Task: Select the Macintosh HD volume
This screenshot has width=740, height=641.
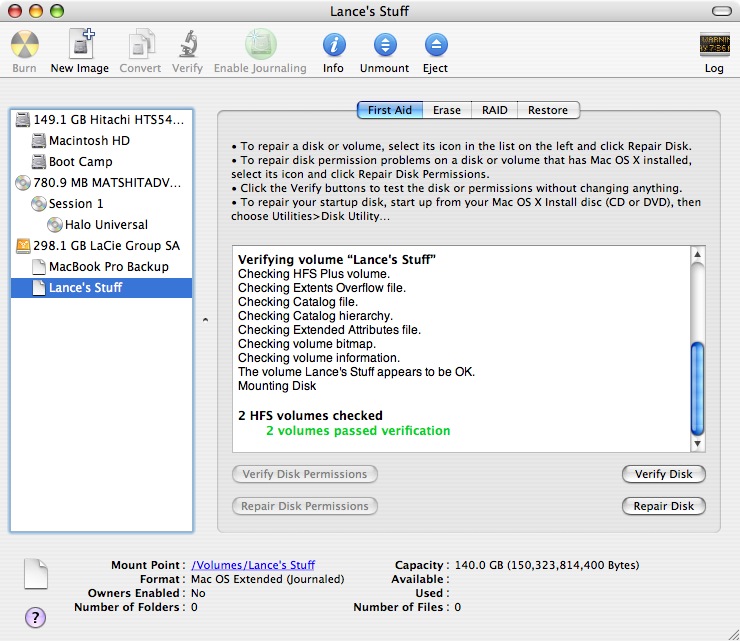Action: (x=101, y=141)
